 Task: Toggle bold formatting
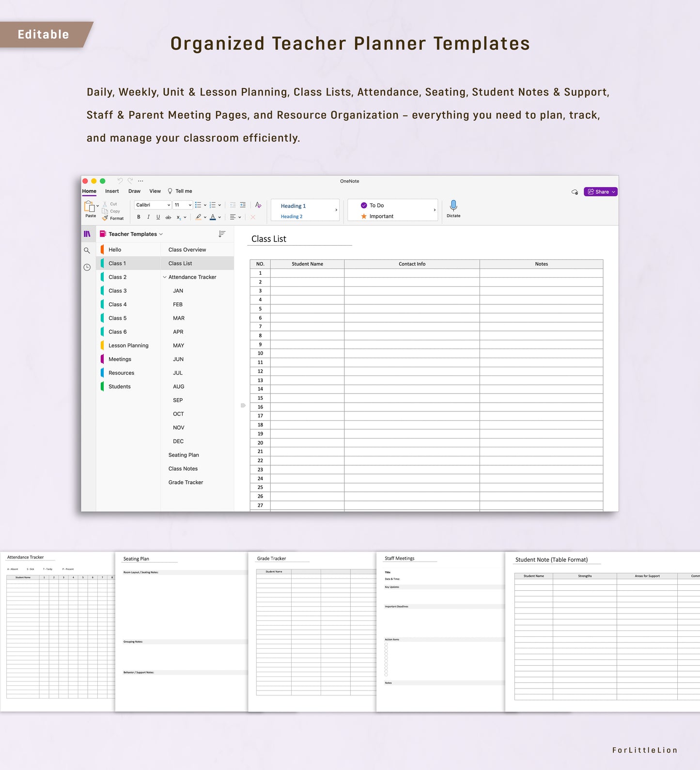coord(139,217)
